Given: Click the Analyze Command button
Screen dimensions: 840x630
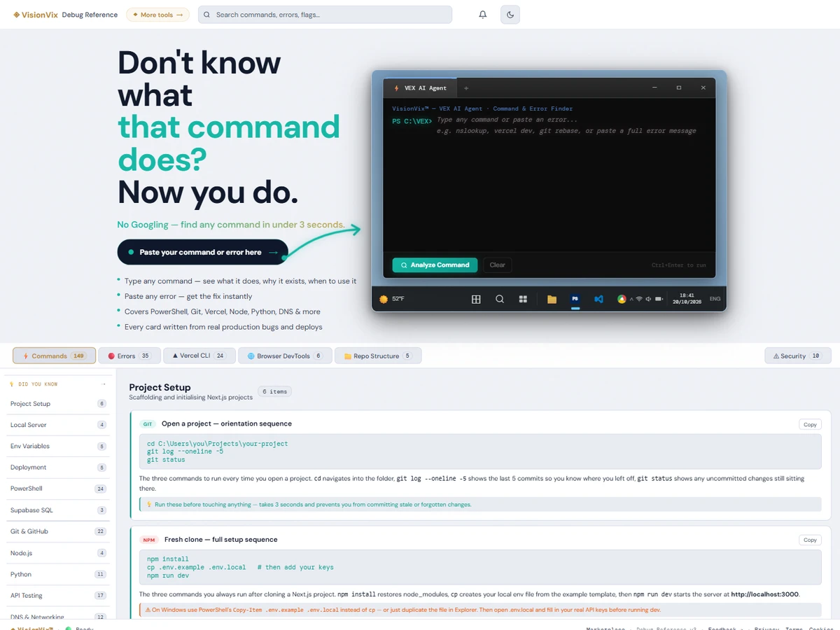Looking at the screenshot, I should tap(435, 265).
